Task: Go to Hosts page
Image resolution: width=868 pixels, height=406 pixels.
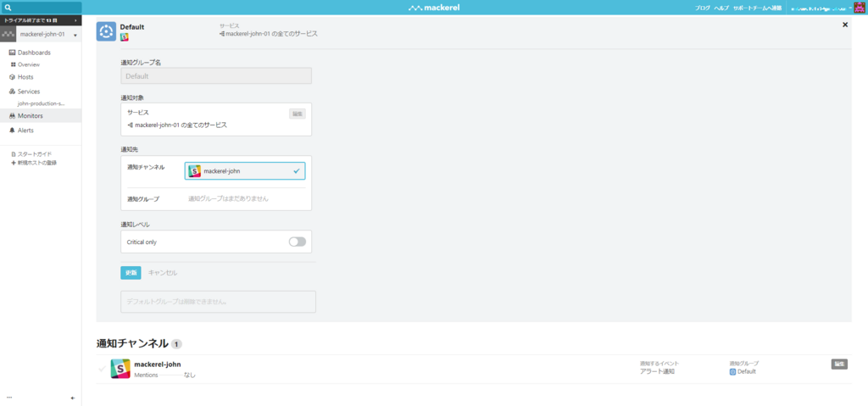Action: click(25, 77)
